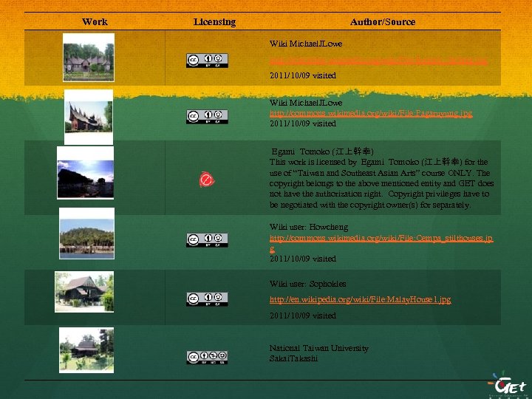Click the "Wiki user: Howcheng" text

(309, 227)
